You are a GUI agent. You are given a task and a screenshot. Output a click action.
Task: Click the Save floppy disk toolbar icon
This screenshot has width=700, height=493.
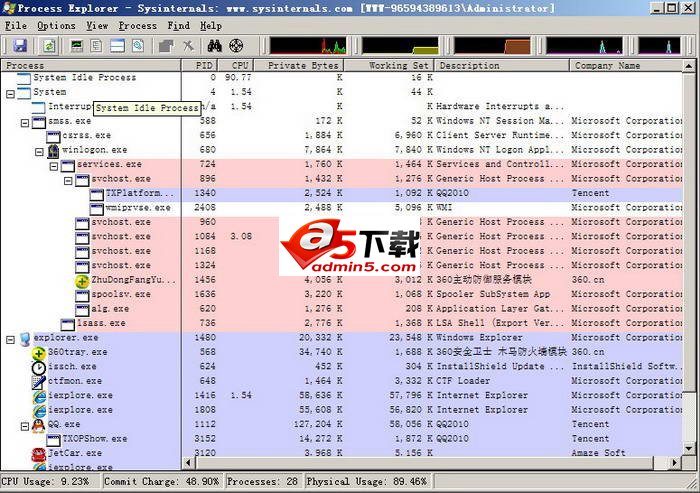coord(20,46)
